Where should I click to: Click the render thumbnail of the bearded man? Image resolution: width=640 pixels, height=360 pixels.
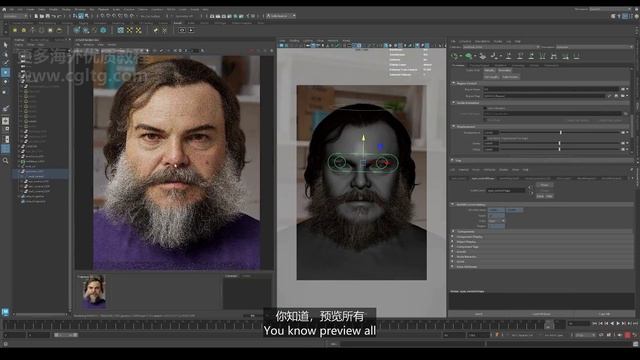point(94,291)
